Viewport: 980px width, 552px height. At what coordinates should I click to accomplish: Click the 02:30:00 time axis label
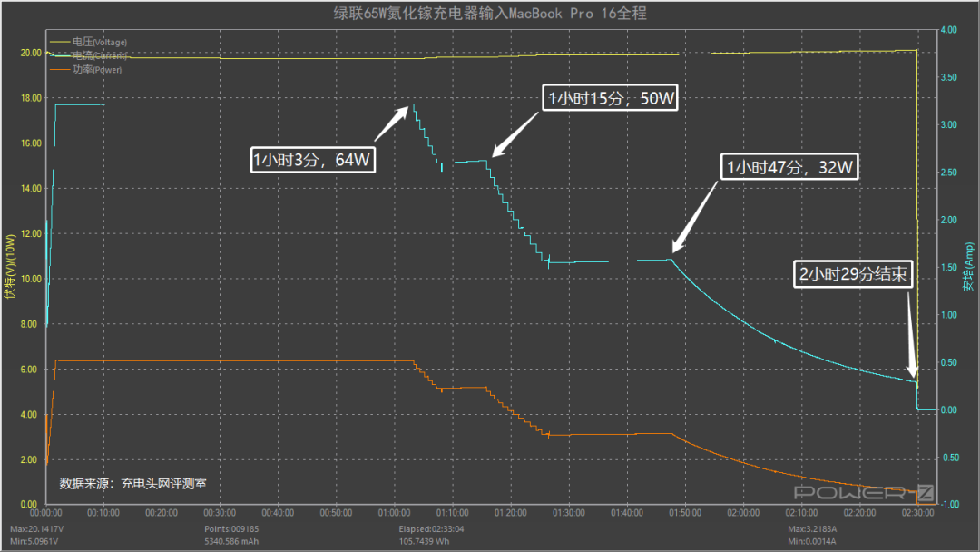click(x=917, y=513)
